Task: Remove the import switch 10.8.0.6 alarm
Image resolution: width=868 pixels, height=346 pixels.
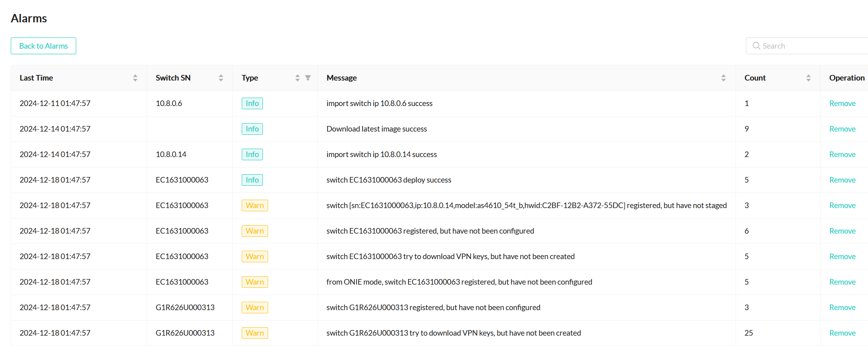Action: pos(842,104)
